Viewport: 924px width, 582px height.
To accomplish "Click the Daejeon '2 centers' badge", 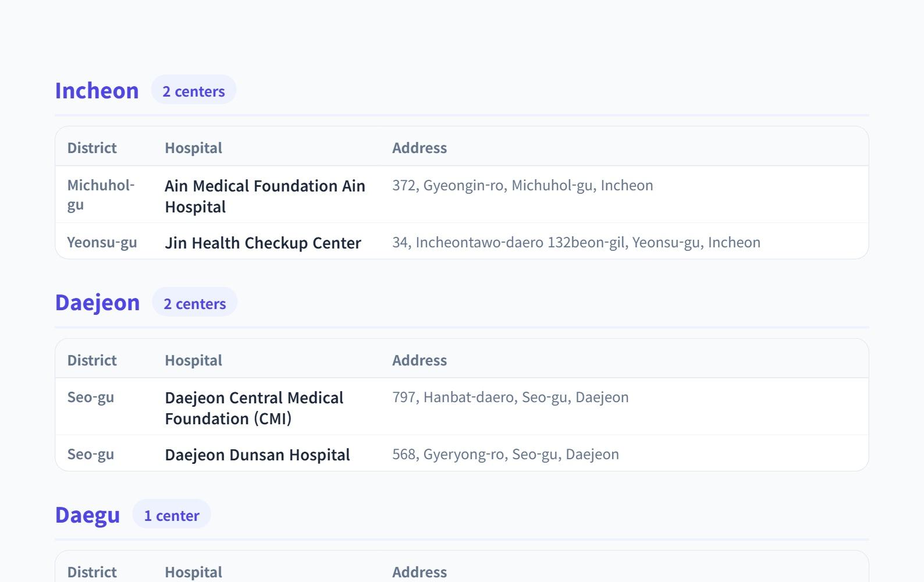I will [x=194, y=304].
